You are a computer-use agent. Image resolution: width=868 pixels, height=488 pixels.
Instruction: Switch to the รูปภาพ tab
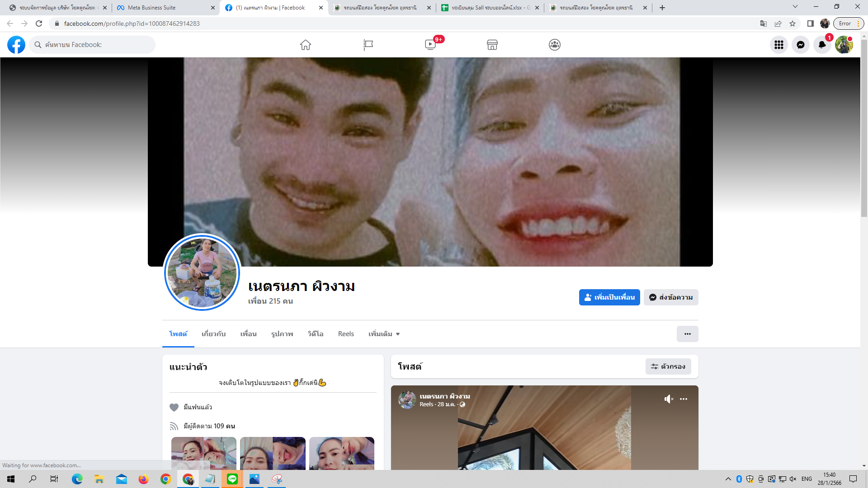[x=282, y=334]
